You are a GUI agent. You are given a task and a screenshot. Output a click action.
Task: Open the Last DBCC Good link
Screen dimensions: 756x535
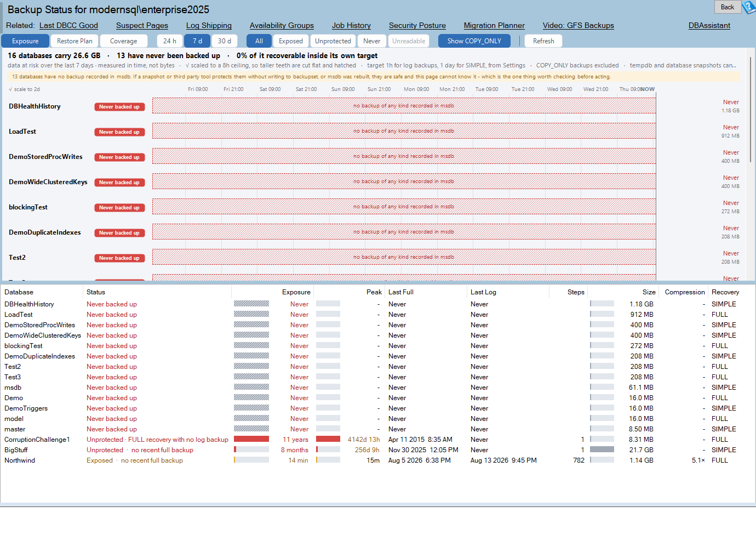[68, 25]
